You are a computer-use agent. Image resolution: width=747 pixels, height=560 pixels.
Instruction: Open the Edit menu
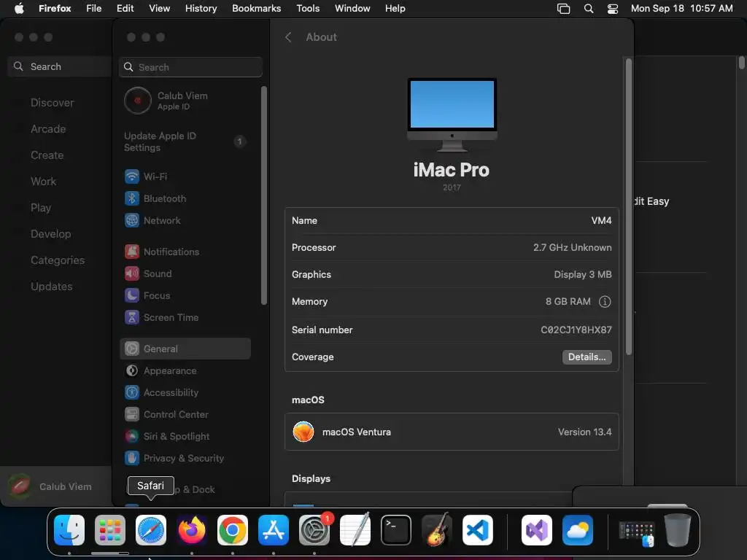[125, 8]
